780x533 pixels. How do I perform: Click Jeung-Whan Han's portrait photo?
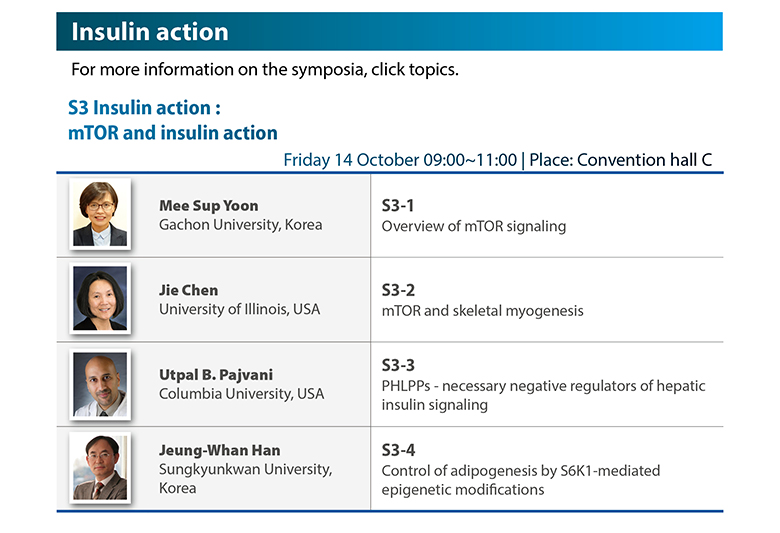coord(100,468)
